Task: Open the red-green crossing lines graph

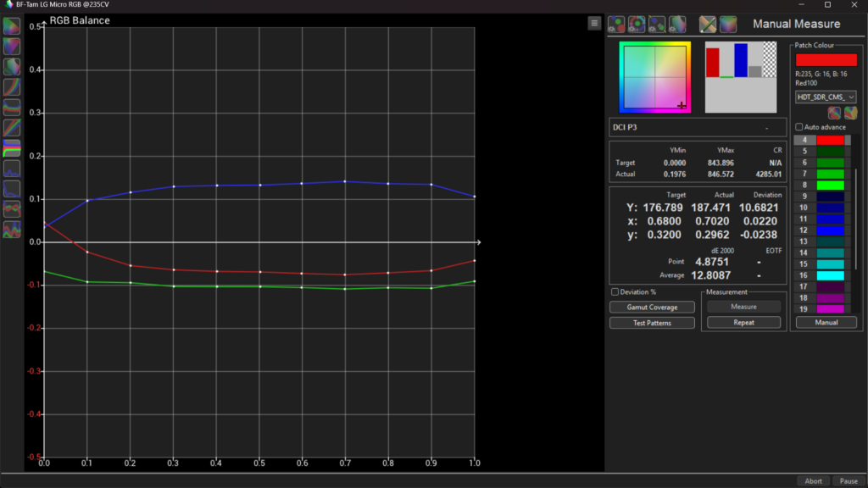Action: (x=12, y=209)
